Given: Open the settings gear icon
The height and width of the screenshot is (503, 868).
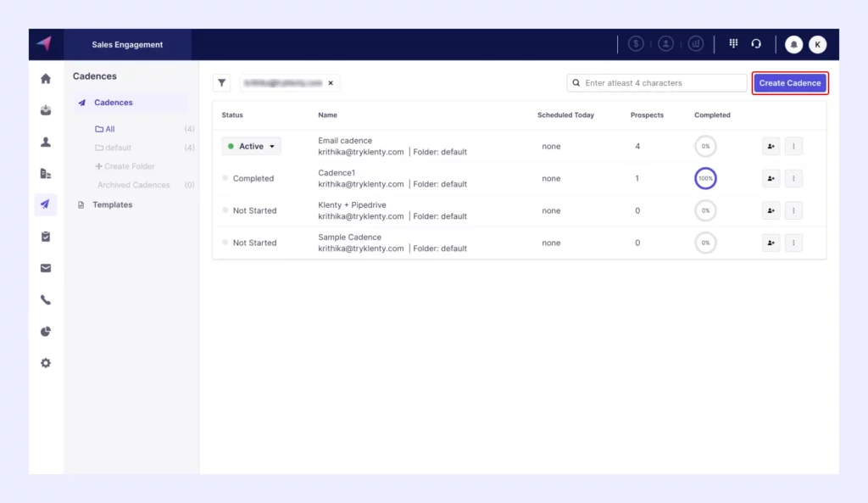Looking at the screenshot, I should click(x=46, y=362).
